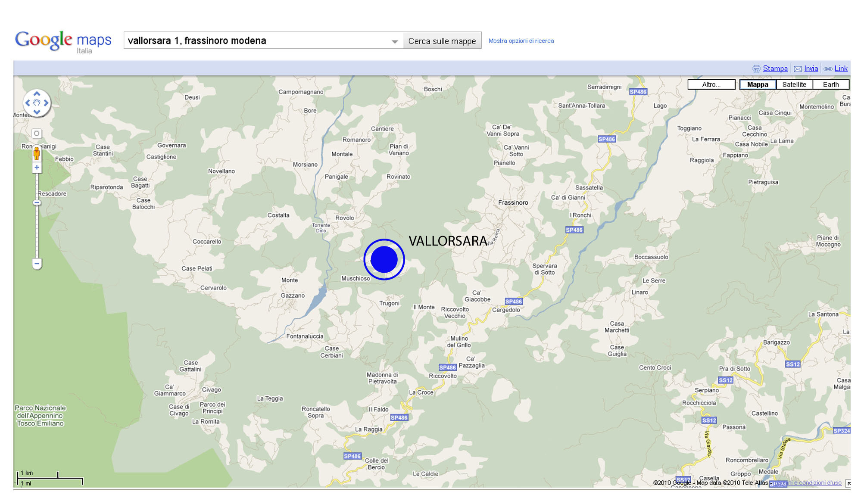The width and height of the screenshot is (864, 504).
Task: Click the printer icon beside Stampa
Action: 756,69
